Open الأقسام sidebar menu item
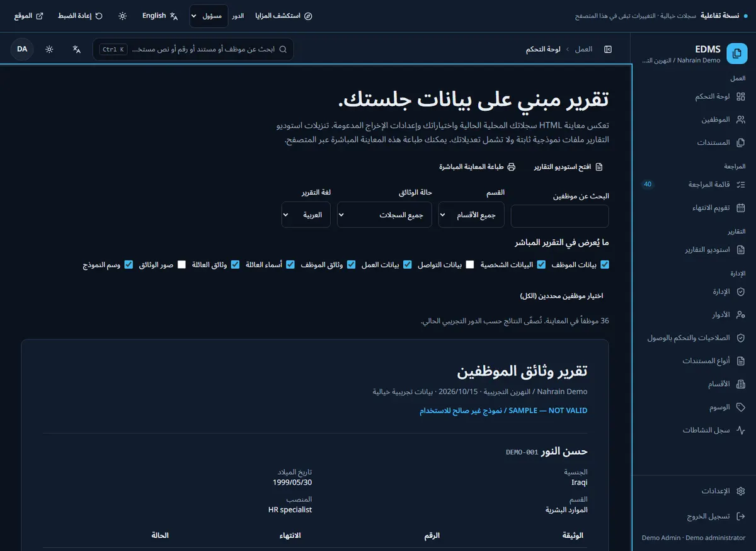This screenshot has width=756, height=551. click(693, 383)
